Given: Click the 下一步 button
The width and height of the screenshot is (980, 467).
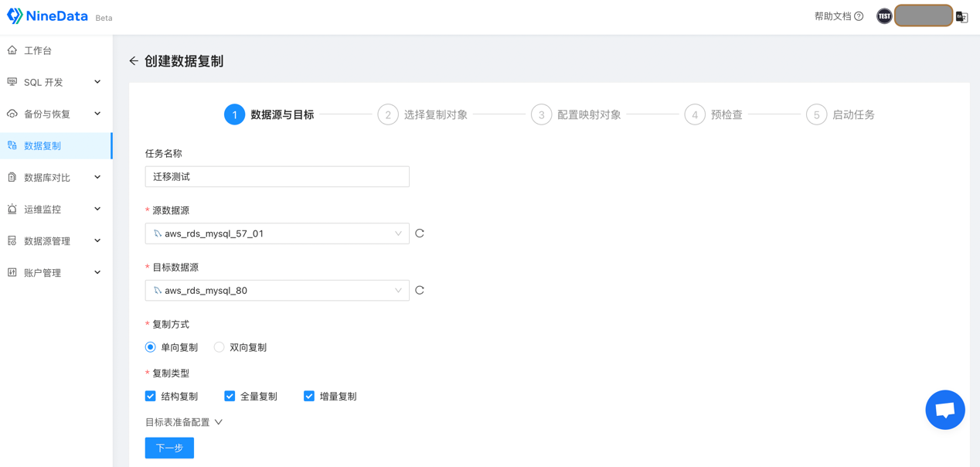Looking at the screenshot, I should [169, 448].
